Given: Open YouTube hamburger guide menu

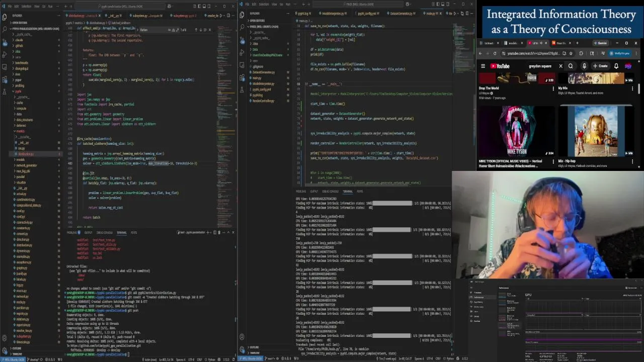Looking at the screenshot, I should tap(483, 66).
